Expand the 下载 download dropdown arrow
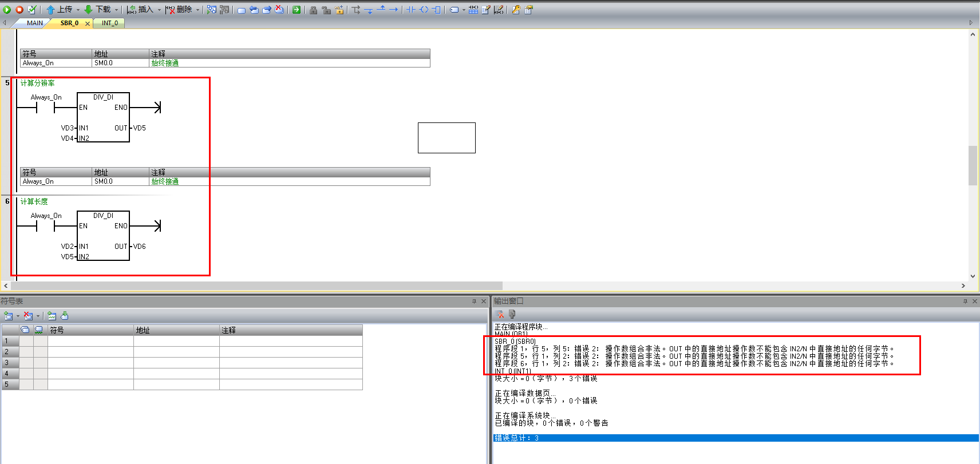The width and height of the screenshot is (980, 464). pyautogui.click(x=116, y=10)
